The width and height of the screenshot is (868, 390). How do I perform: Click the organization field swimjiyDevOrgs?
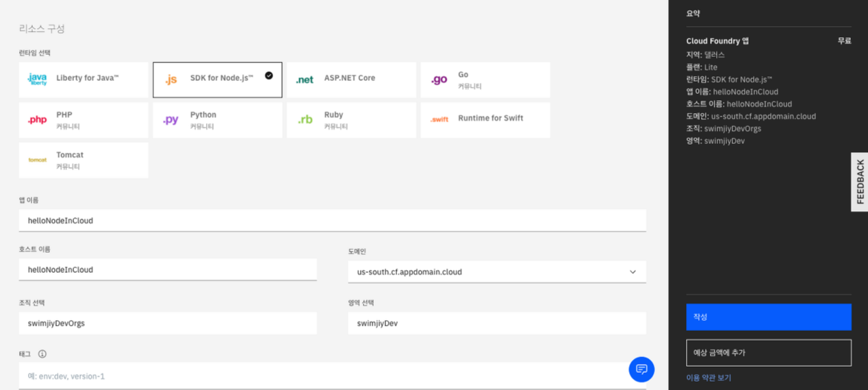pyautogui.click(x=168, y=324)
